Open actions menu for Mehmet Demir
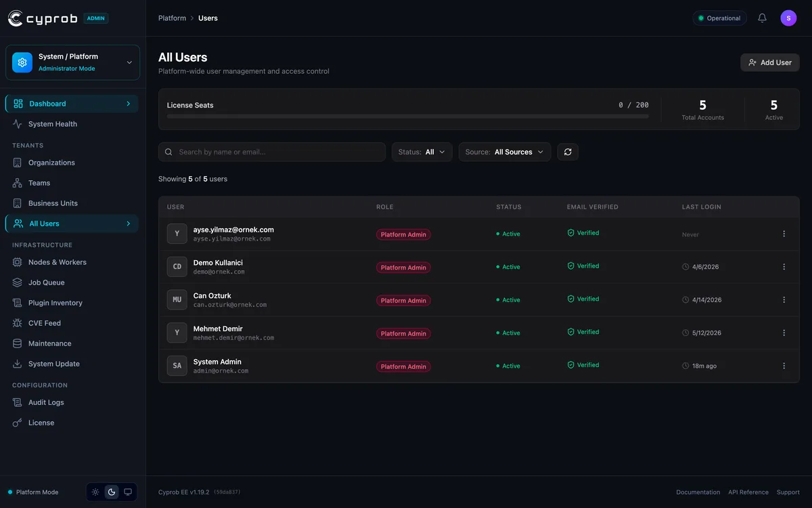812x508 pixels. tap(784, 333)
